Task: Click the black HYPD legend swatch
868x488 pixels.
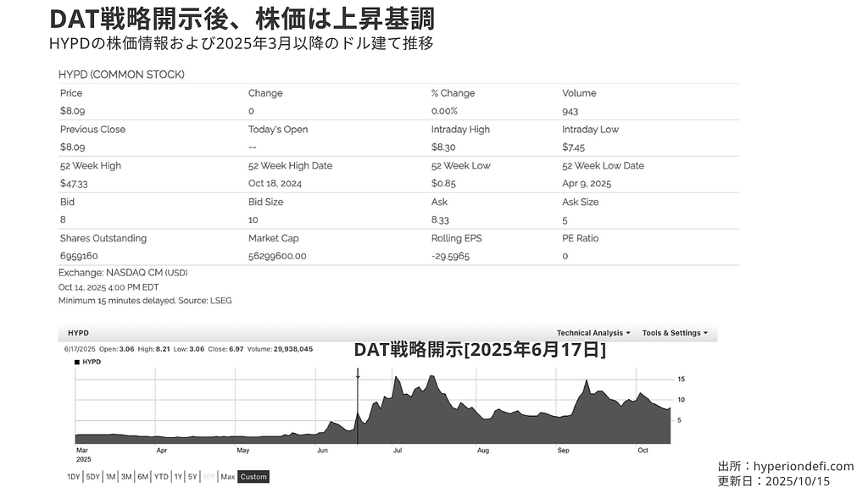Action: click(x=77, y=362)
